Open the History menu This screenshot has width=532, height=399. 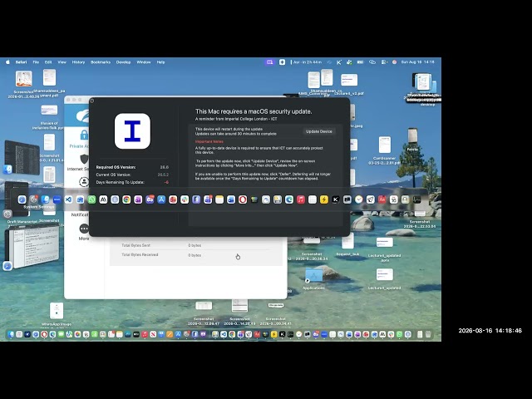[78, 62]
